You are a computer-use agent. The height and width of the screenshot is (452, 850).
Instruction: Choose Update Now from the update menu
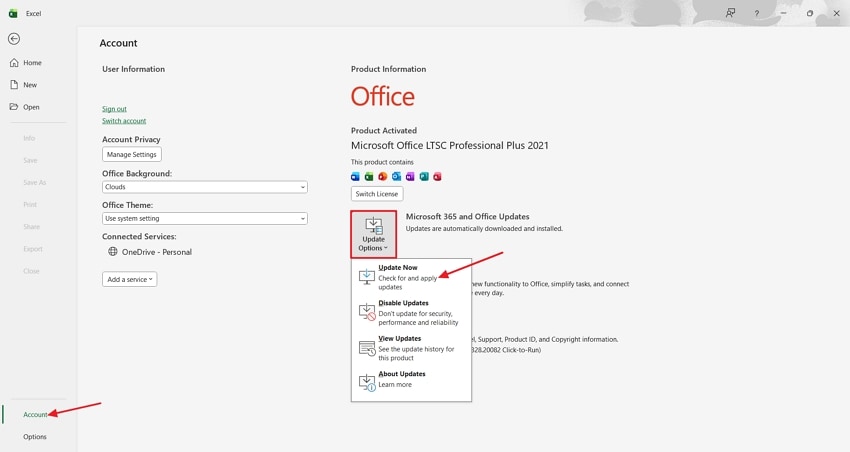point(411,277)
